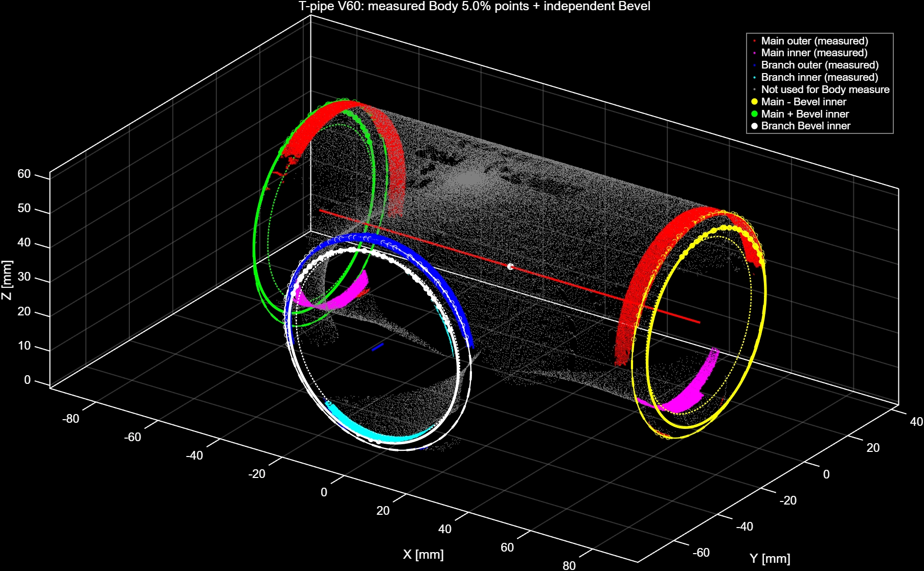Viewport: 924px width, 571px height.
Task: Click the white marker beside 'Branch Bevel inner'
Action: 754,126
